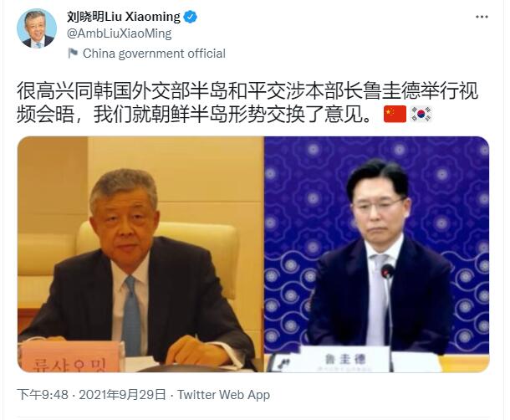Image resolution: width=510 pixels, height=420 pixels.
Task: Click the blue tie in left photo
Action: [x=131, y=315]
